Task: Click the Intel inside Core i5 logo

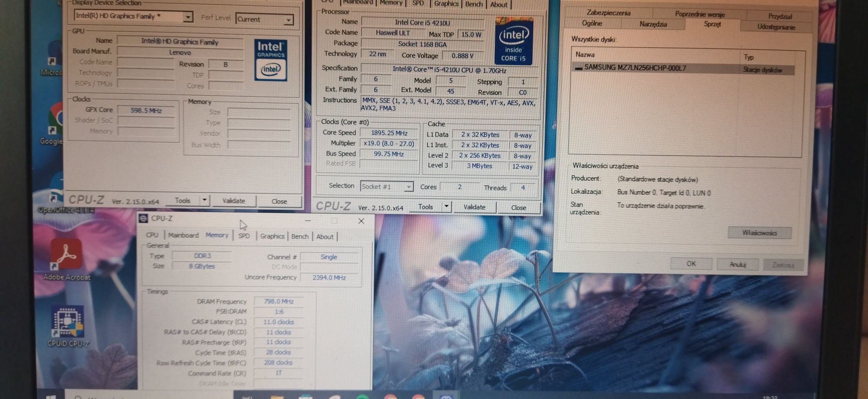Action: 513,42
